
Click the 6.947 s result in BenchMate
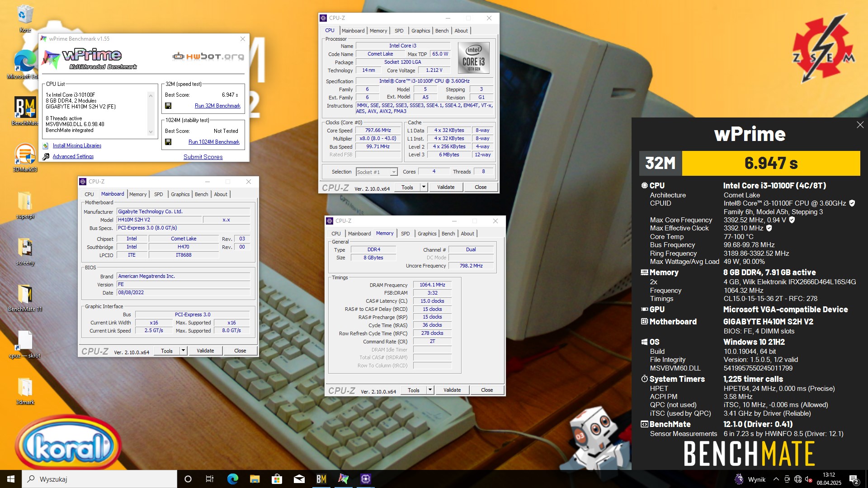point(771,163)
